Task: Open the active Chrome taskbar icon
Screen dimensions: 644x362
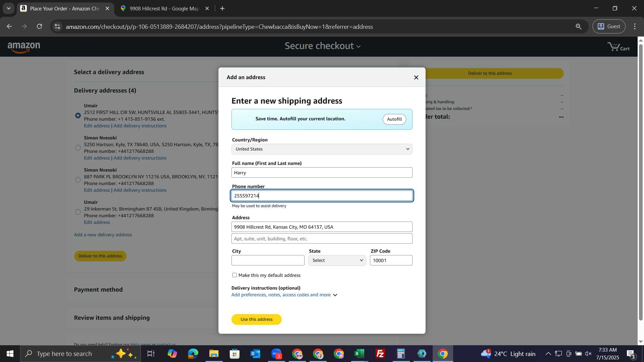Action: coord(443,354)
